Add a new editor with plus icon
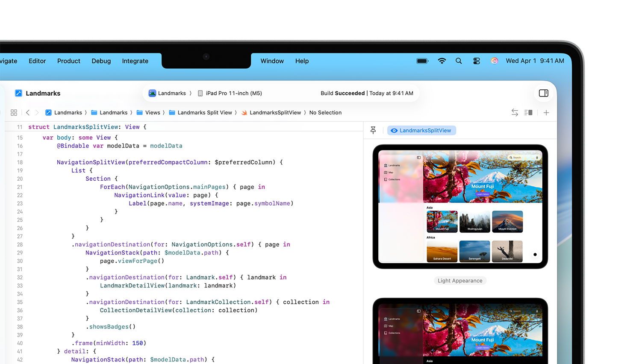 click(x=546, y=113)
